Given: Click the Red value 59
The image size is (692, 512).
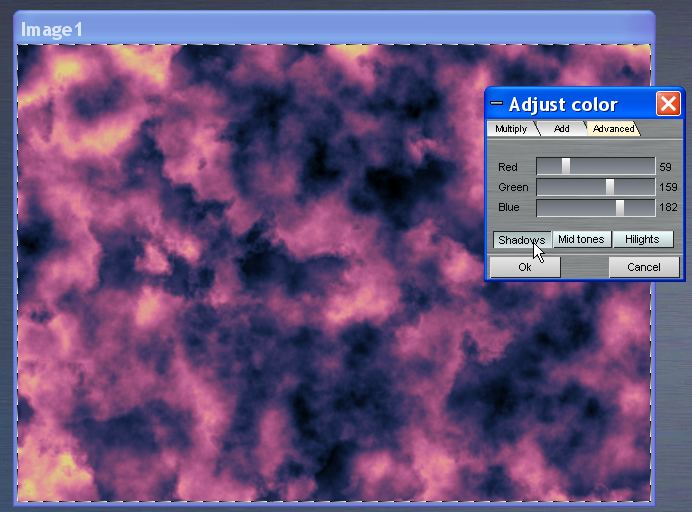Looking at the screenshot, I should click(x=665, y=167).
